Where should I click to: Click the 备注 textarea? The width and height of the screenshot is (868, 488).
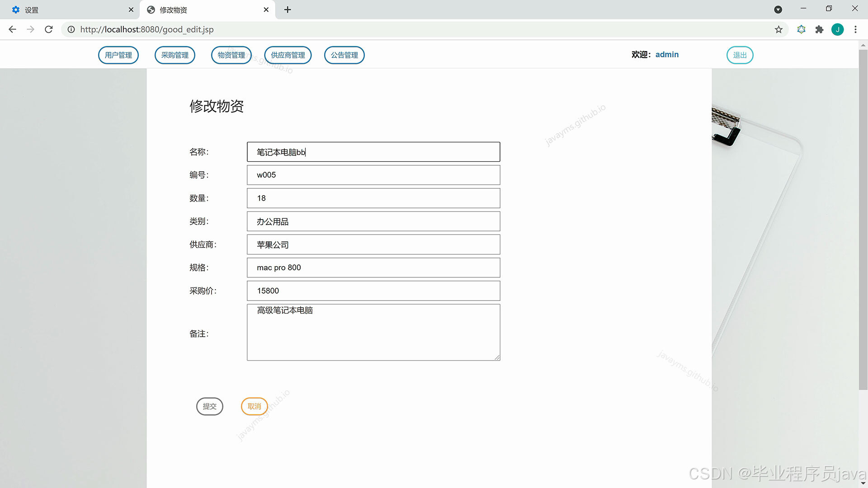coord(373,332)
